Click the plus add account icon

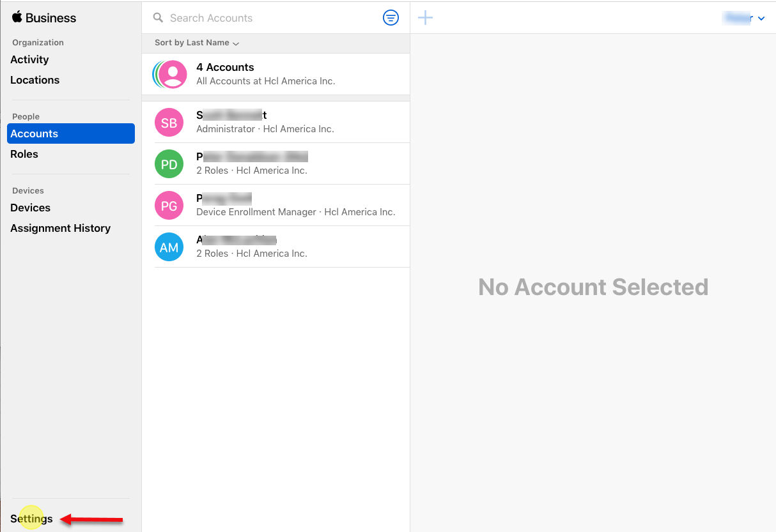click(425, 18)
